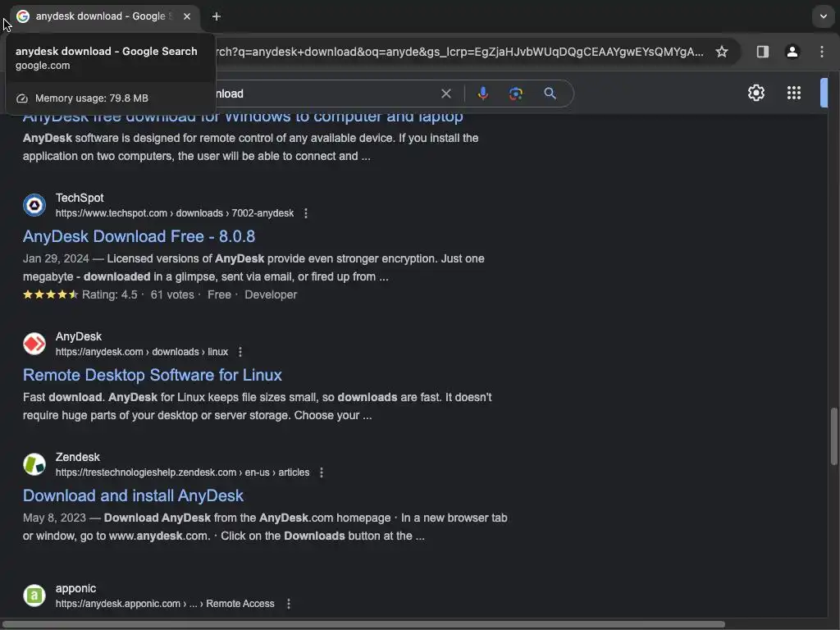840x630 pixels.
Task: Click the magnifier search button
Action: [x=550, y=94]
